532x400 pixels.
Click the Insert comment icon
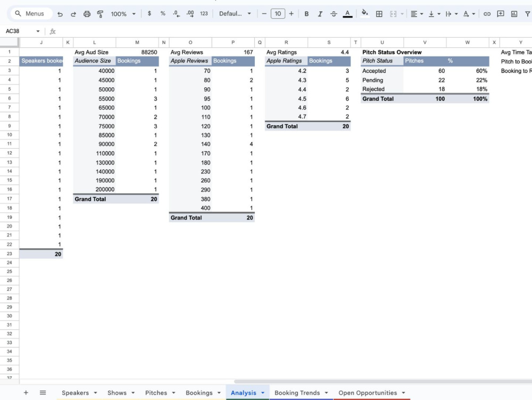coord(501,14)
